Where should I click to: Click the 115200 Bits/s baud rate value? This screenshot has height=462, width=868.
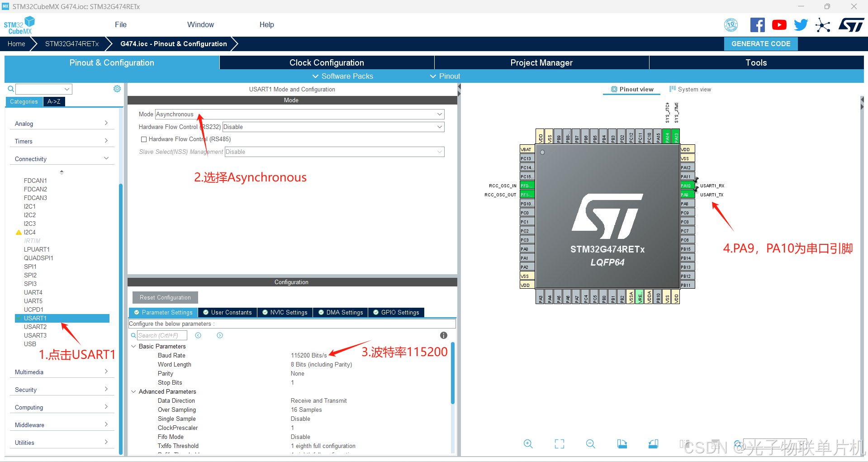[x=309, y=355]
